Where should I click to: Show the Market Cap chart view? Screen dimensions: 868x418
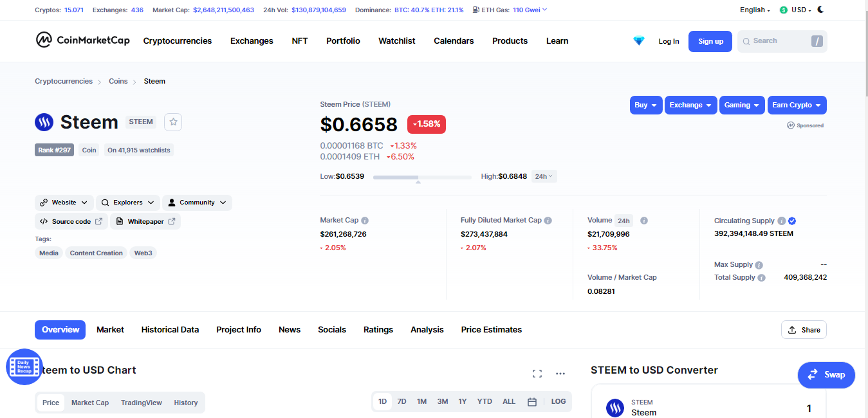point(90,403)
